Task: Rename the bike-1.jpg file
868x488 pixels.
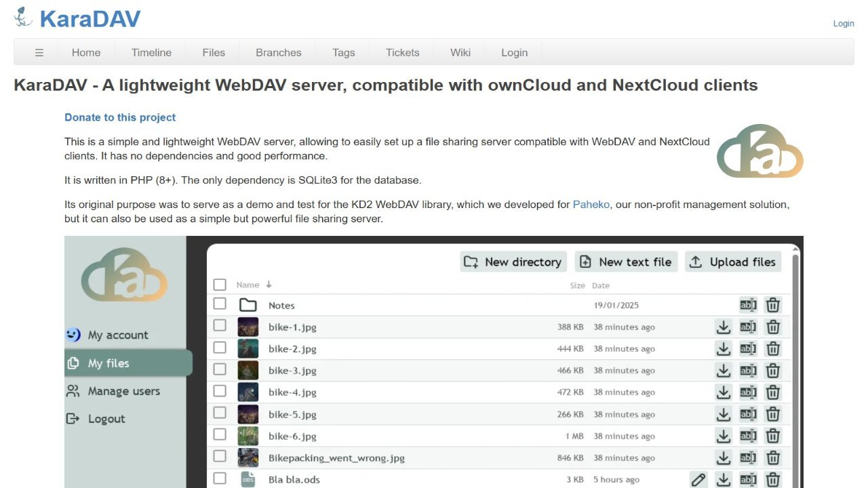Action: [748, 327]
